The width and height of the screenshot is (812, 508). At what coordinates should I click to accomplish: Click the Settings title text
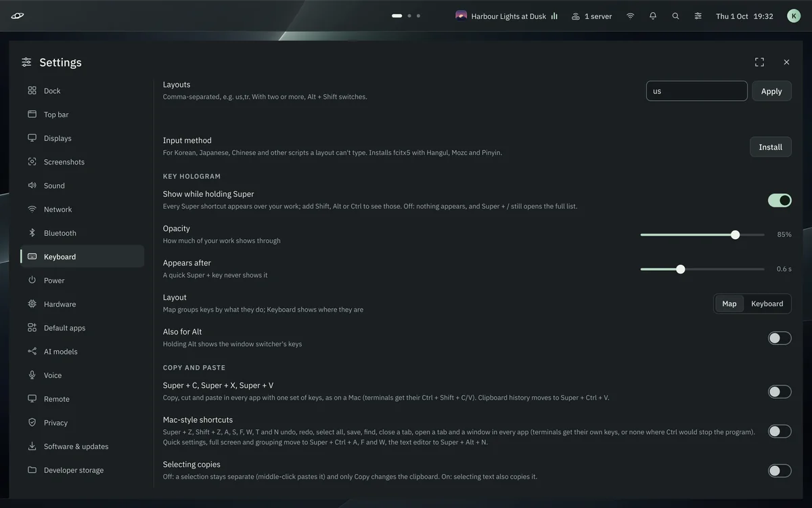(60, 62)
